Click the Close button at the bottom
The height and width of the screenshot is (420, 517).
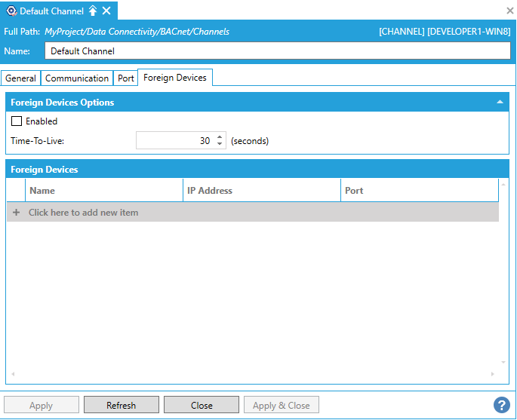click(201, 405)
